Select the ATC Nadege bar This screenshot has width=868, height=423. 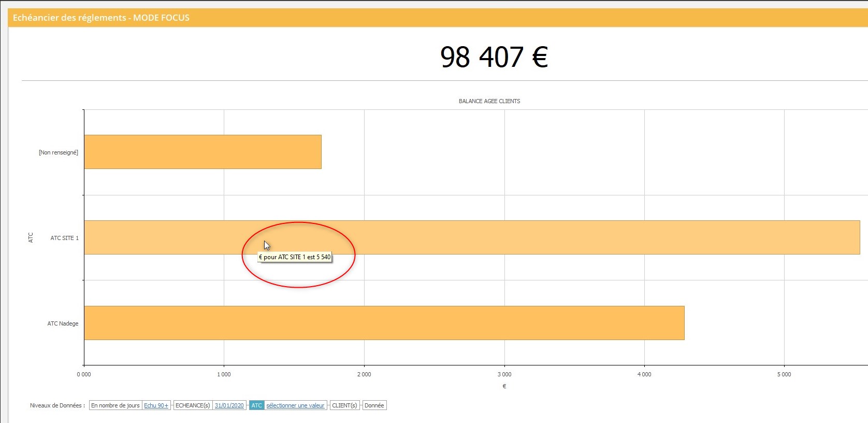pyautogui.click(x=384, y=323)
